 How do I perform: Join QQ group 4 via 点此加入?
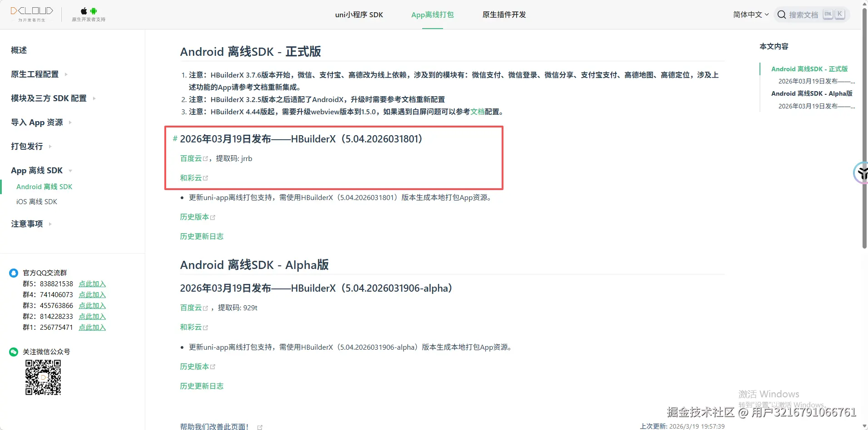92,295
